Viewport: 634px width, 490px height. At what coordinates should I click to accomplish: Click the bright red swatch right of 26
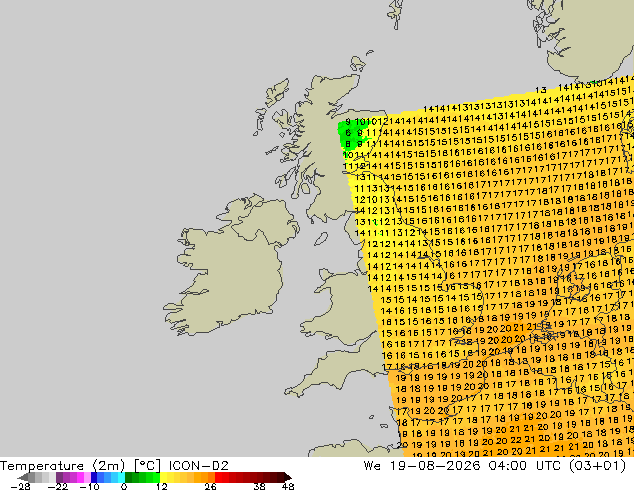coord(218,477)
